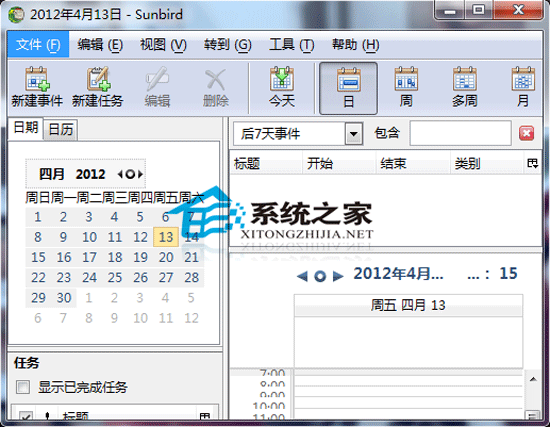Go to Today (今天) via toolbar icon
The width and height of the screenshot is (550, 427).
282,79
